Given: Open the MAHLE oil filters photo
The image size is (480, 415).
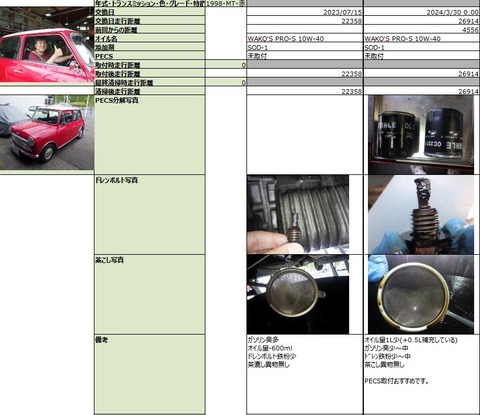Looking at the screenshot, I should click(x=421, y=135).
